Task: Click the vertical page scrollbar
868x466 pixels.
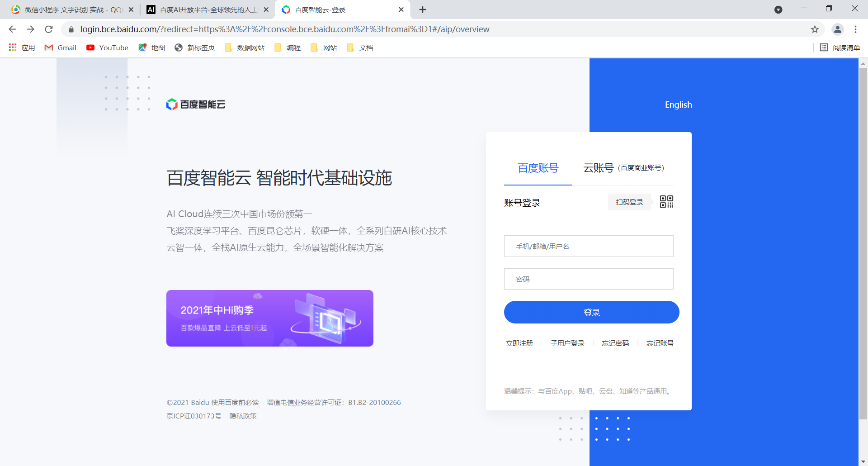Action: [x=863, y=244]
